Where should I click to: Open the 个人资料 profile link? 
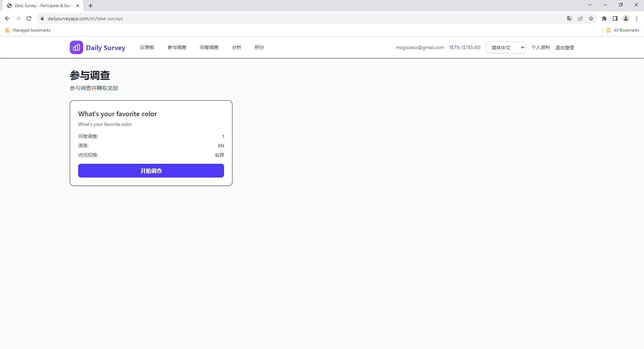click(x=540, y=48)
